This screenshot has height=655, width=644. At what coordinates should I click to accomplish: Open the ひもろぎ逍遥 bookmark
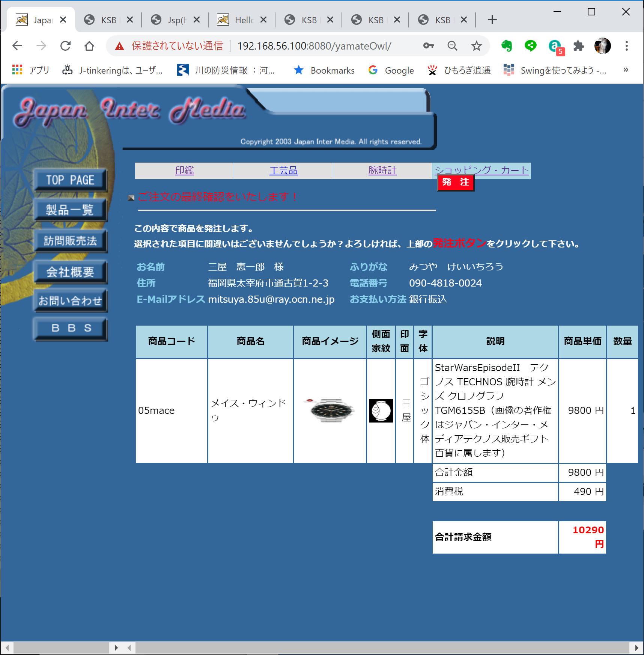click(x=459, y=70)
